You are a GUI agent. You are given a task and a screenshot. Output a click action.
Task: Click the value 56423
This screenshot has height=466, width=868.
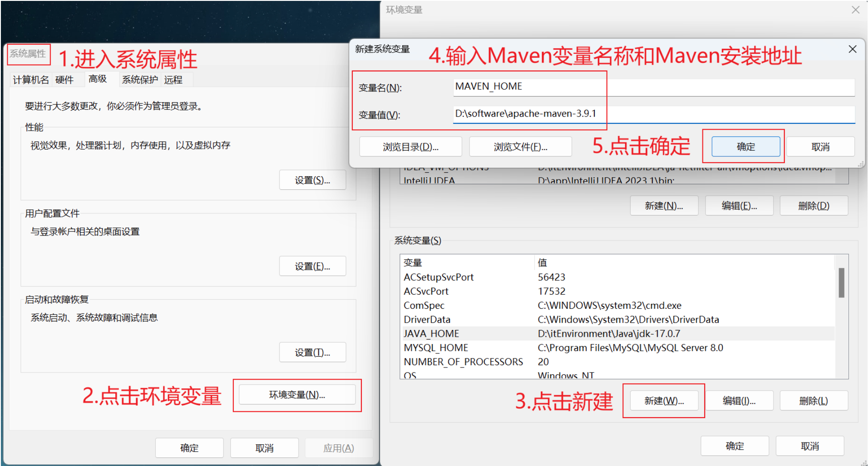click(x=551, y=277)
